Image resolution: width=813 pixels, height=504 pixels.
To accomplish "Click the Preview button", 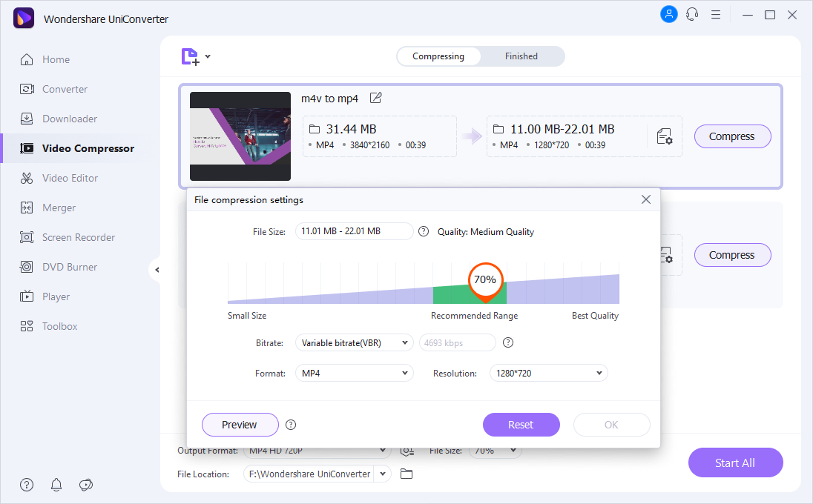I will (240, 425).
